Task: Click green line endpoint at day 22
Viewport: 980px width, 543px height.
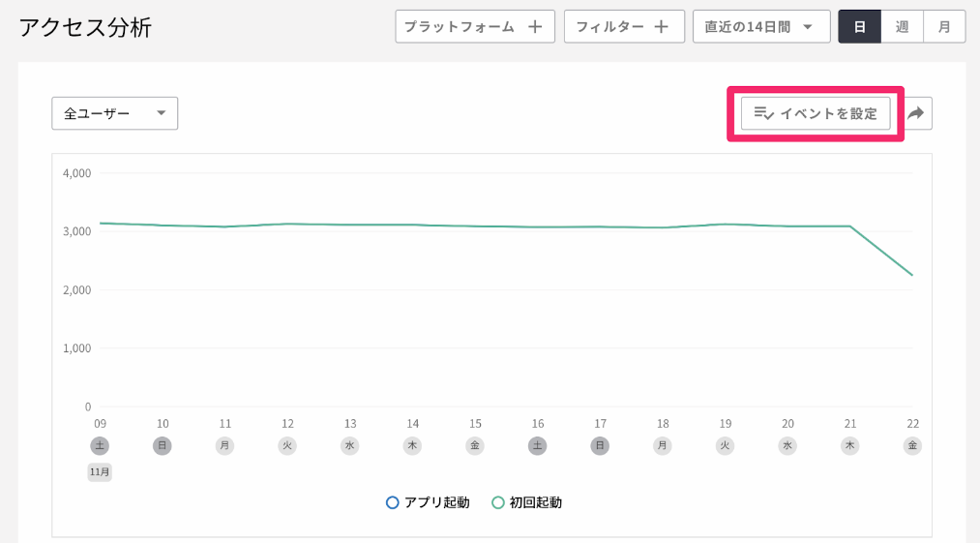Action: pyautogui.click(x=912, y=275)
